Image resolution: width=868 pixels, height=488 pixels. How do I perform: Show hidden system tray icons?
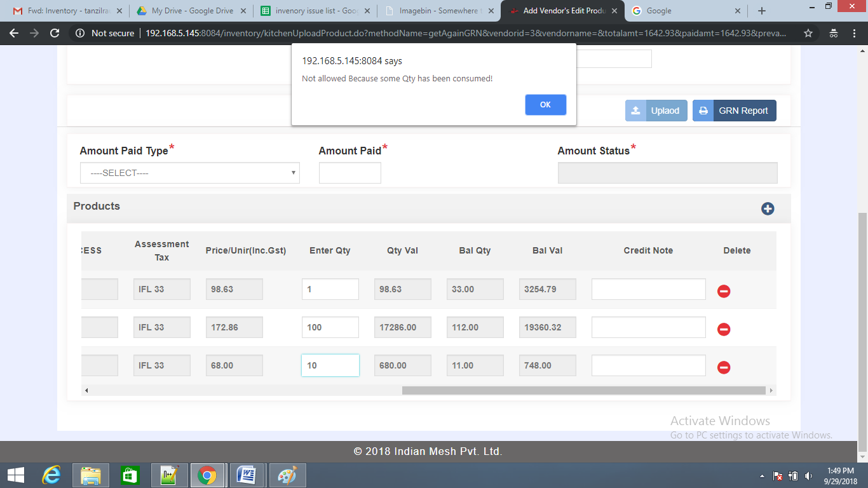(762, 476)
